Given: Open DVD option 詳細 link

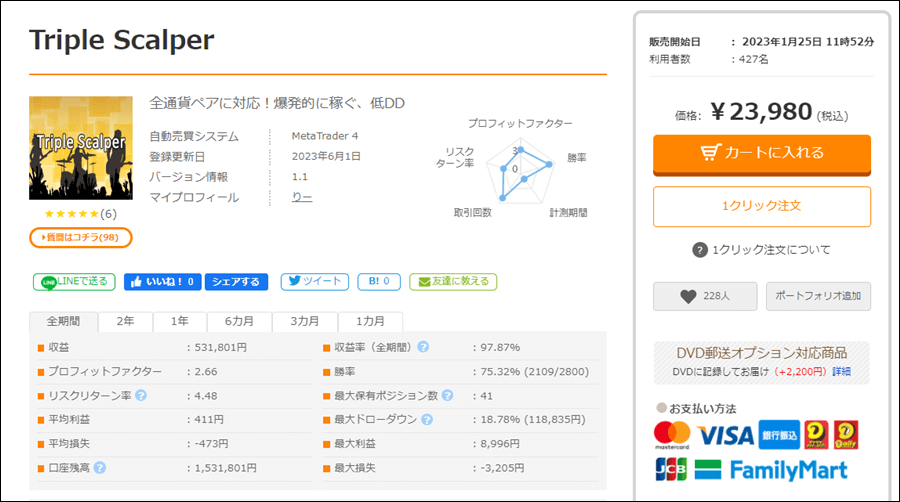Looking at the screenshot, I should coord(841,372).
